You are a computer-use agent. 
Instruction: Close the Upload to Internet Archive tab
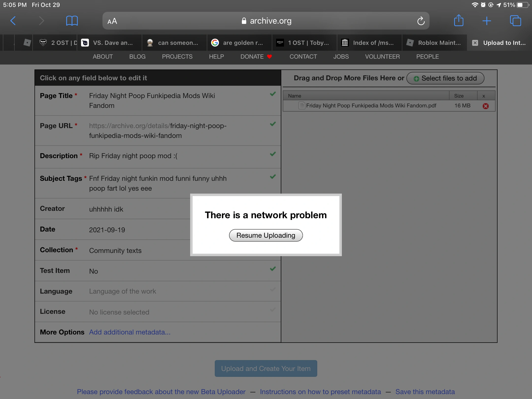point(475,43)
